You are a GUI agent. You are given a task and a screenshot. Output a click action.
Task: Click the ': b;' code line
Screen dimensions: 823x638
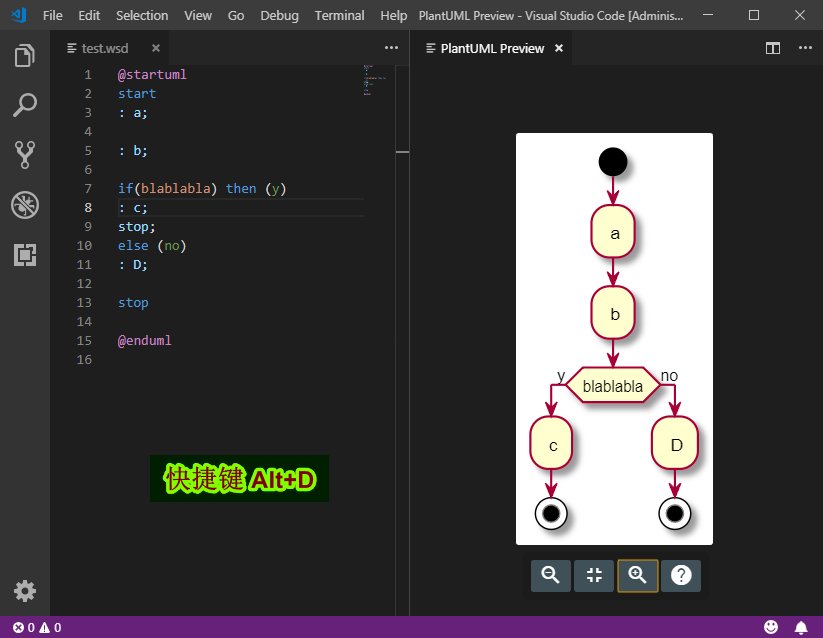(x=133, y=151)
